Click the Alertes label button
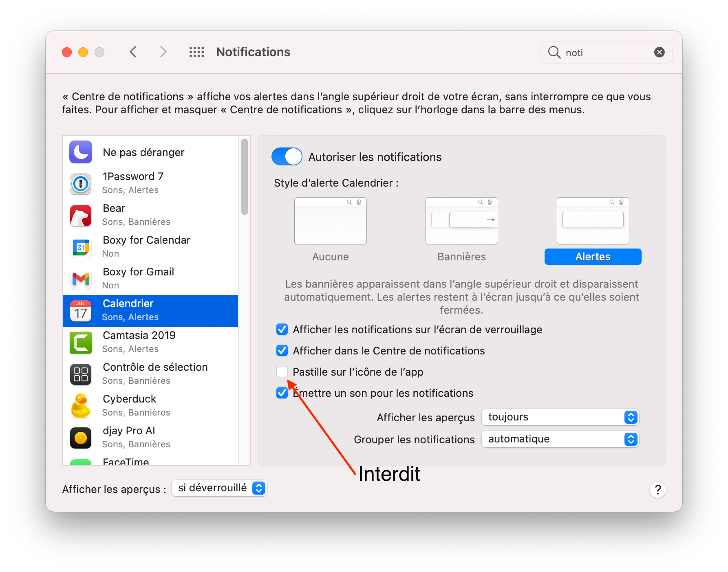This screenshot has width=728, height=572. [593, 257]
